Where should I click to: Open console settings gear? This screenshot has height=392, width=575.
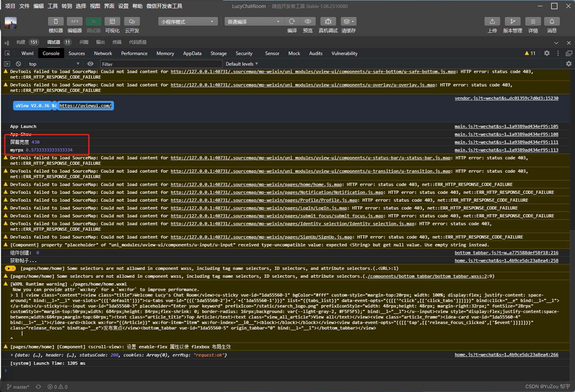tap(568, 64)
